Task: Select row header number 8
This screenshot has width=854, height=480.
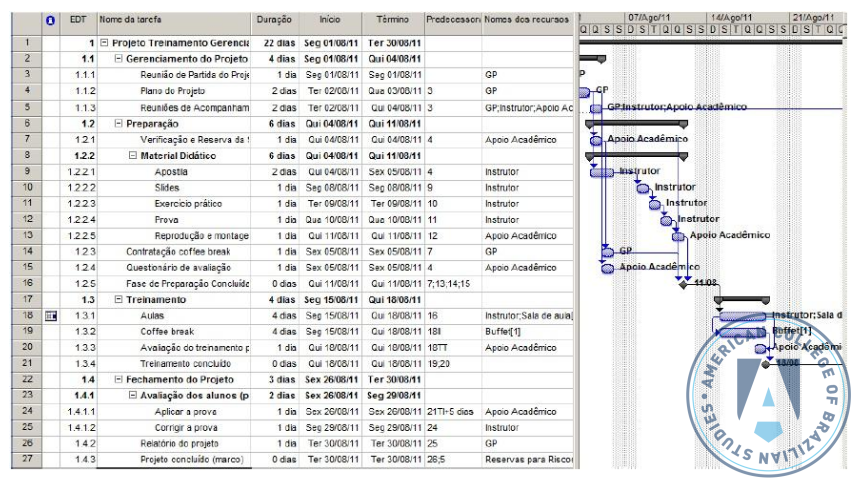Action: pyautogui.click(x=27, y=155)
